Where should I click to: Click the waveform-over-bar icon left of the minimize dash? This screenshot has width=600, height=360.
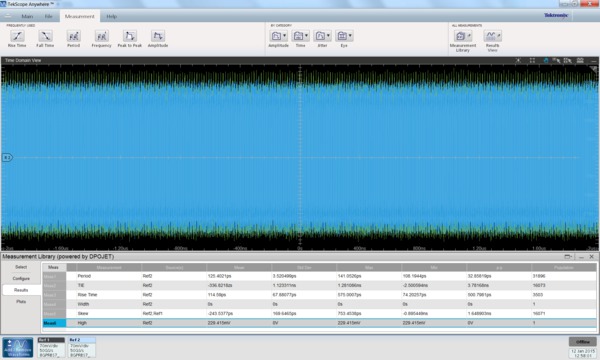pos(580,60)
